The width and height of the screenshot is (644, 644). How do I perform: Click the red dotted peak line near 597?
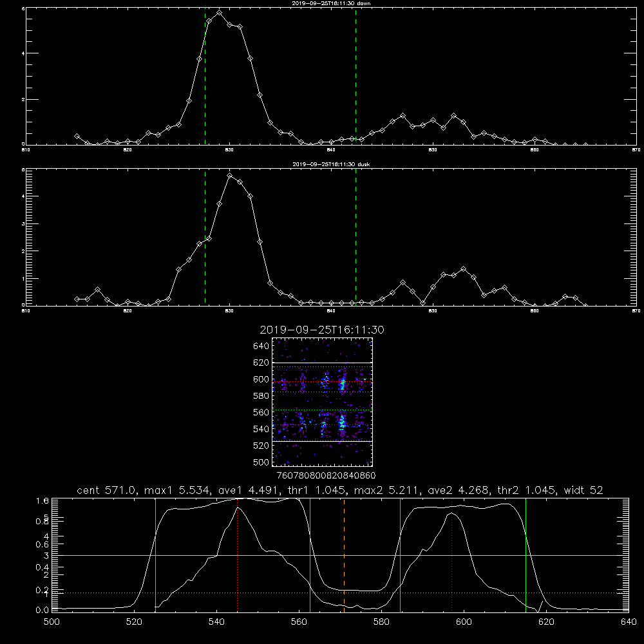click(452, 555)
